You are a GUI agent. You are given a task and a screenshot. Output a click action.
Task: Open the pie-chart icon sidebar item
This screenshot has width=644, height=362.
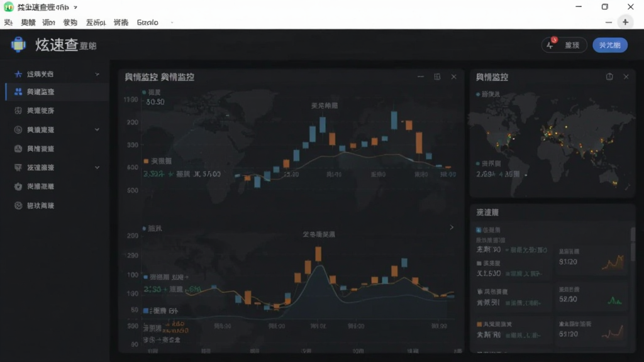coord(56,148)
